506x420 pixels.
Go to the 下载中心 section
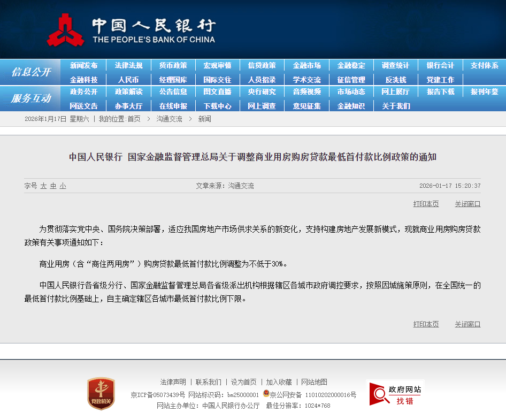pyautogui.click(x=217, y=106)
